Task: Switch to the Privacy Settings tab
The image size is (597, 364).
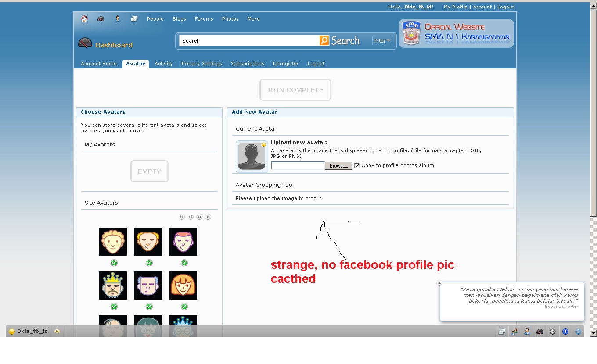Action: tap(201, 64)
